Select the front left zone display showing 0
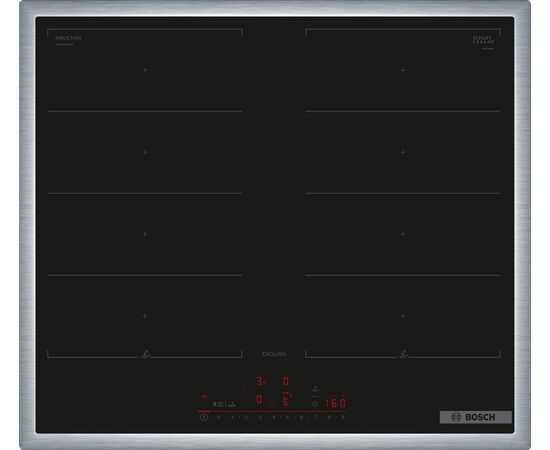This screenshot has width=550, height=450. coord(259,399)
